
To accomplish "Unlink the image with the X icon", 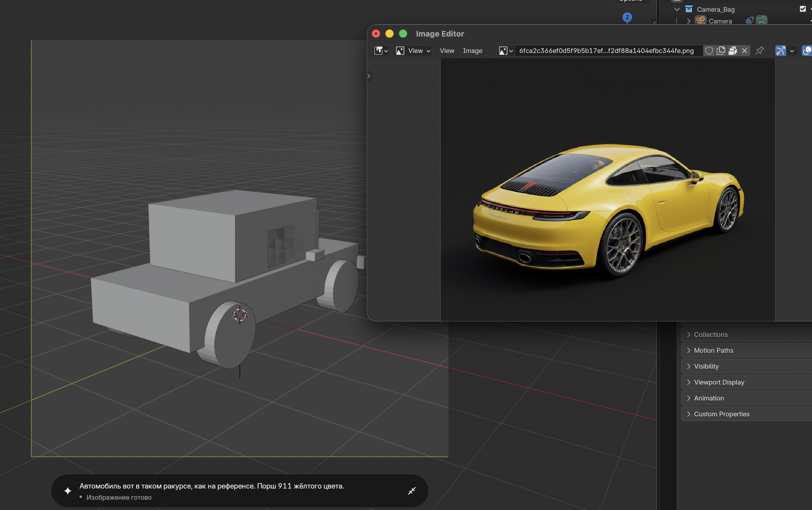I will (x=745, y=51).
